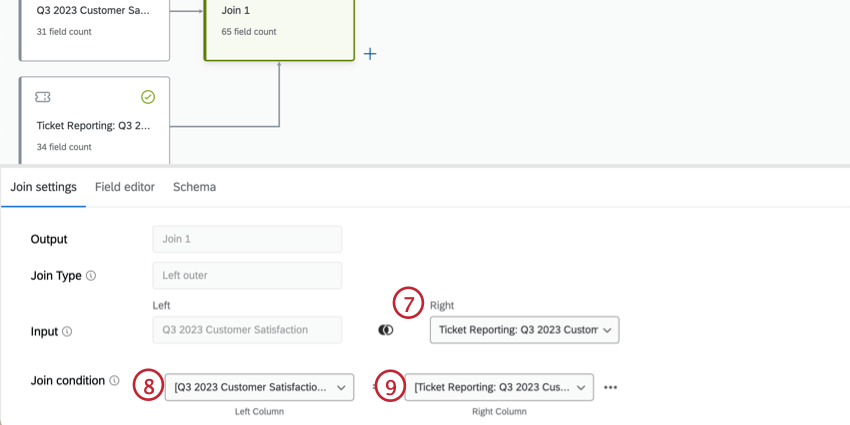
Task: Click the Left input Q3 2023 Customer Satisfaction field
Action: [246, 330]
